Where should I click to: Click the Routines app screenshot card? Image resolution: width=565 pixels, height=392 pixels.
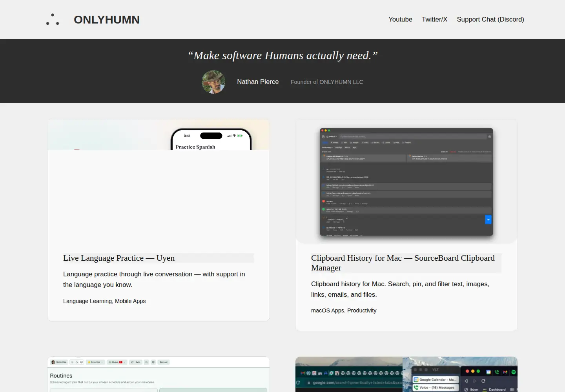[x=159, y=374]
